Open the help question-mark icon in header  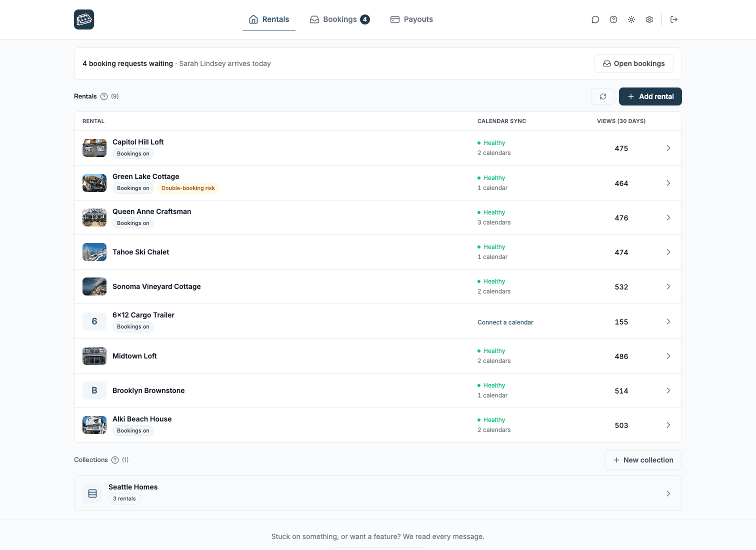point(613,19)
